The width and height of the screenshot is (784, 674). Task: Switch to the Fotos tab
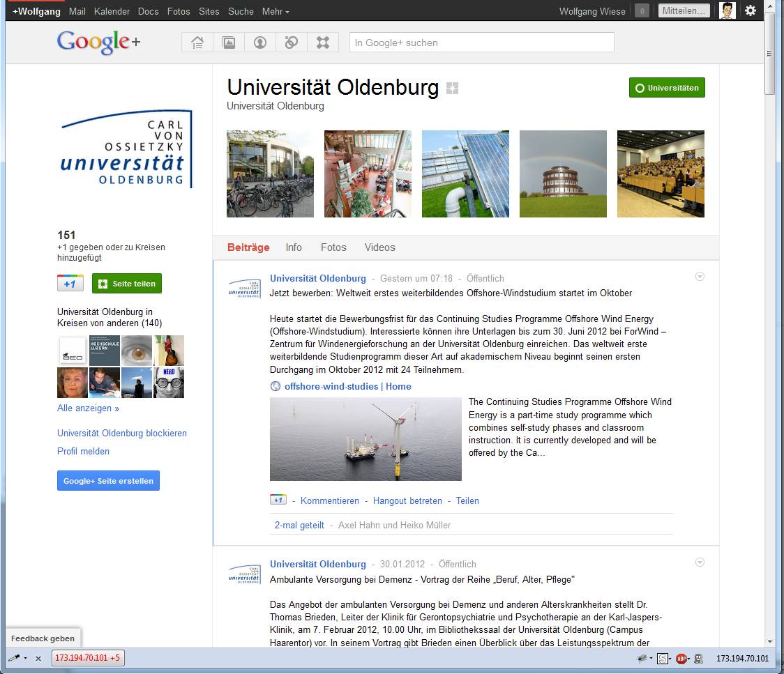(x=333, y=247)
